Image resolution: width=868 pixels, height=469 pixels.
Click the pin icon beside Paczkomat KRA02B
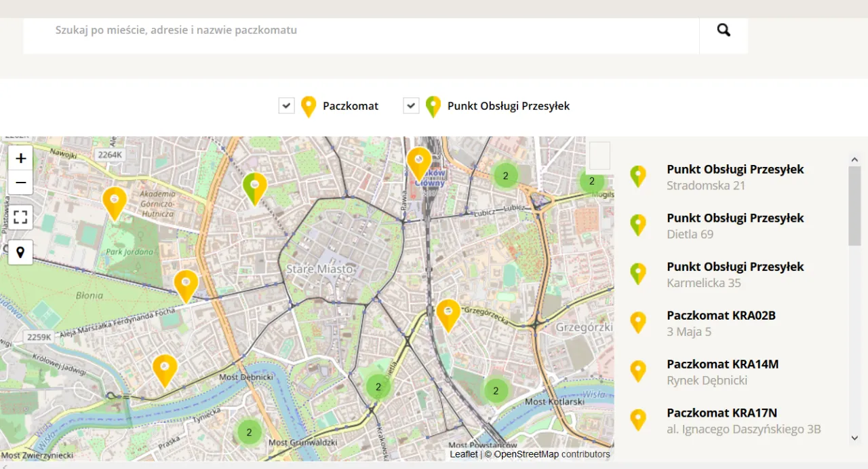638,322
